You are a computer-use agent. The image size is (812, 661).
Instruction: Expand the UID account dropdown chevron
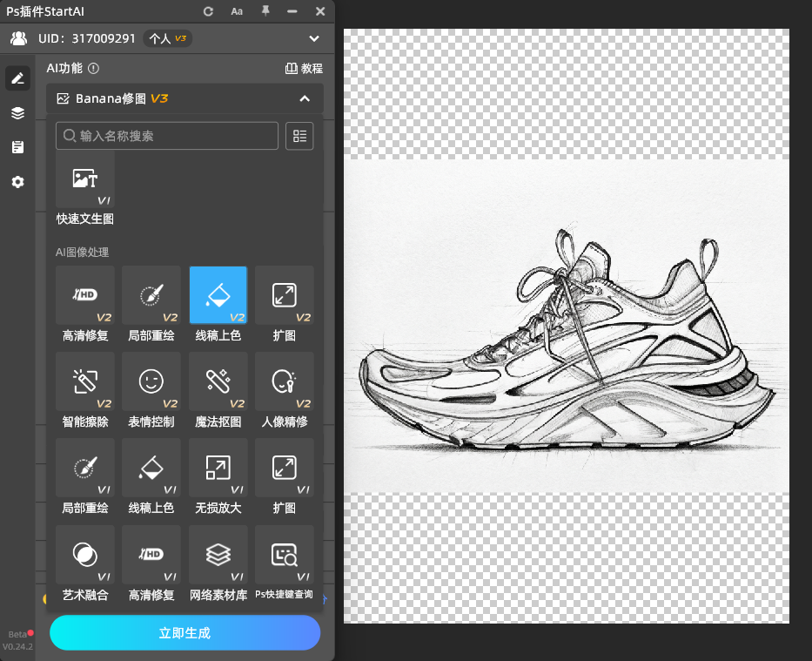(x=314, y=39)
